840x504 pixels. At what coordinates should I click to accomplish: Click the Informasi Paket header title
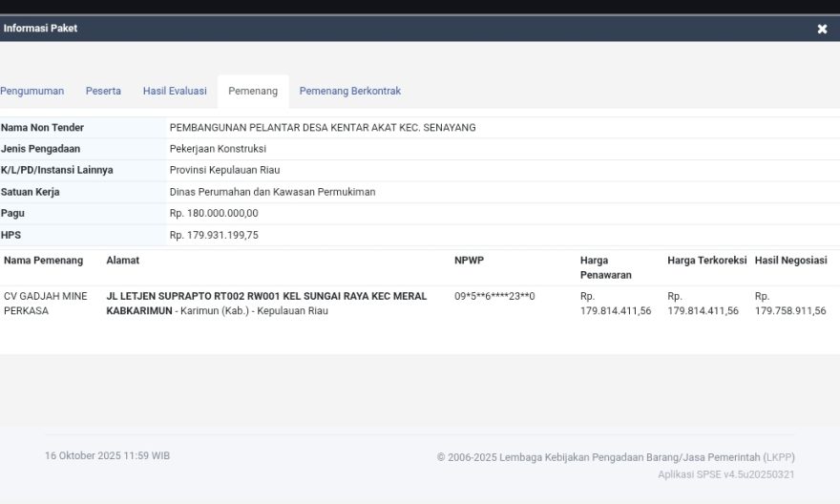click(40, 29)
